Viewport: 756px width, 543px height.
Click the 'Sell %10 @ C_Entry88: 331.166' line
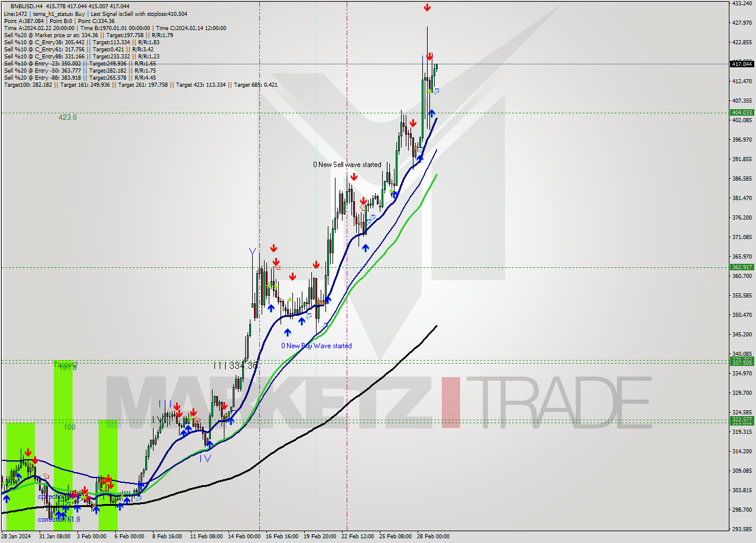tap(82, 56)
